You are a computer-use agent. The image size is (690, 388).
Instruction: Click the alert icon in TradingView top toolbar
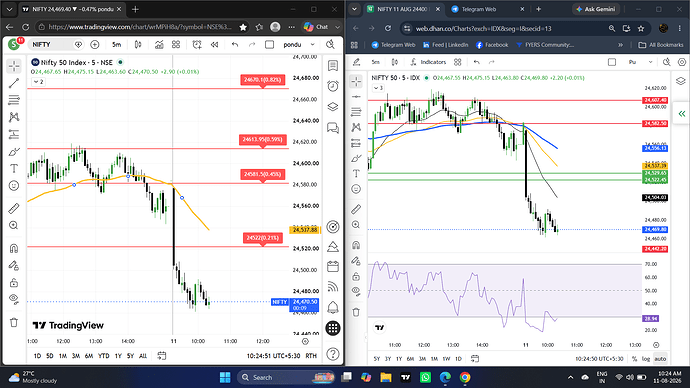pyautogui.click(x=197, y=44)
